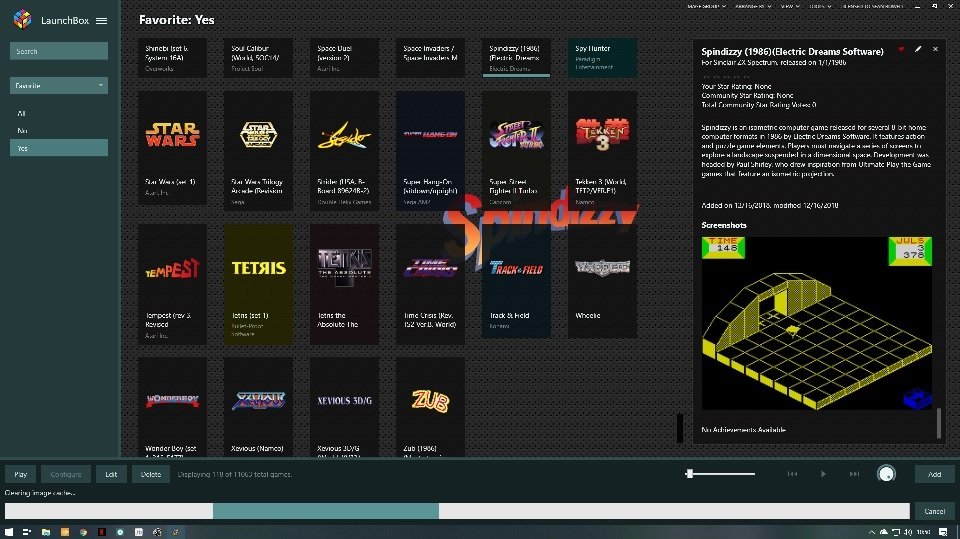Open the Spindizzy gameplay screenshot

817,323
